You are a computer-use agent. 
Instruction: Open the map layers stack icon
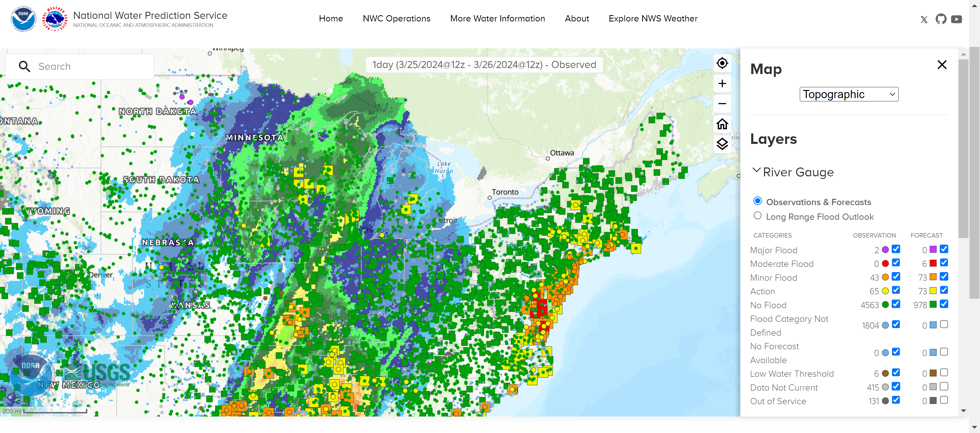click(x=722, y=144)
